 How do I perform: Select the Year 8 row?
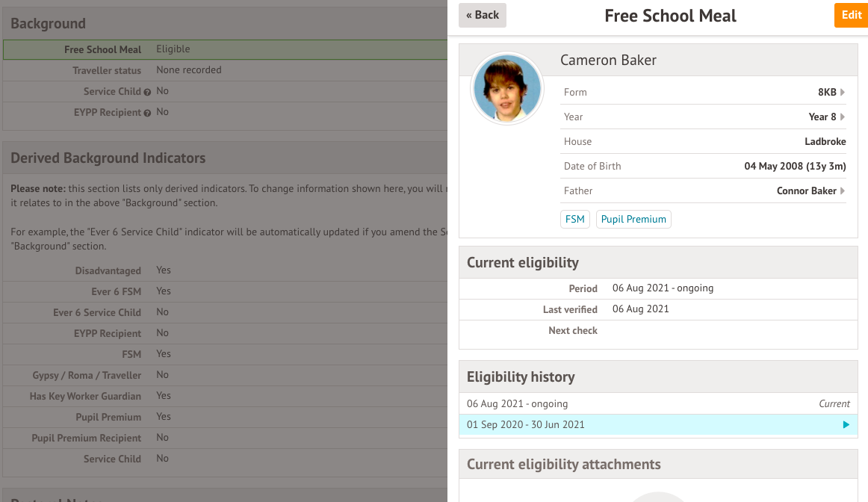click(702, 117)
